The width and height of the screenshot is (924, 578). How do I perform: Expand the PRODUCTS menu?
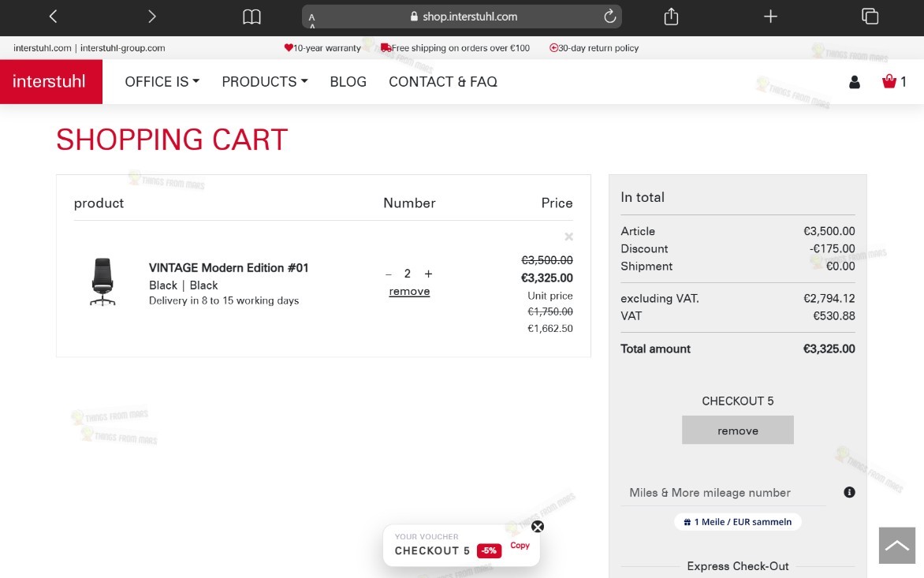point(265,82)
